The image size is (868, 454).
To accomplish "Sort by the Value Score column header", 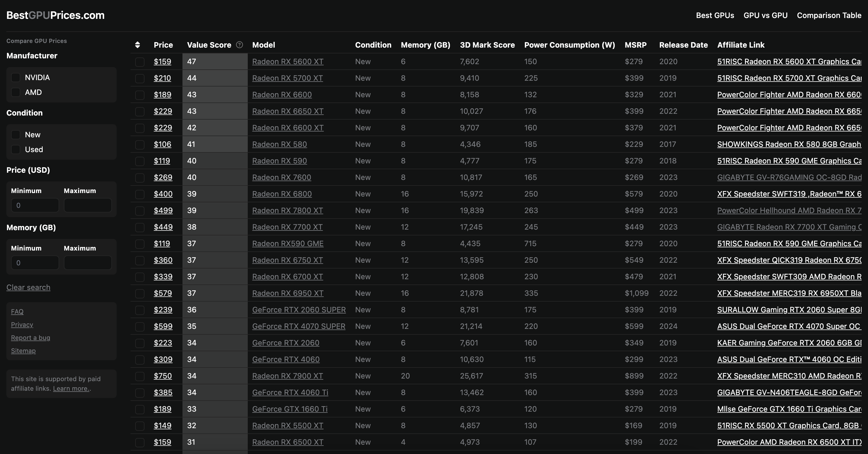I will coord(209,45).
